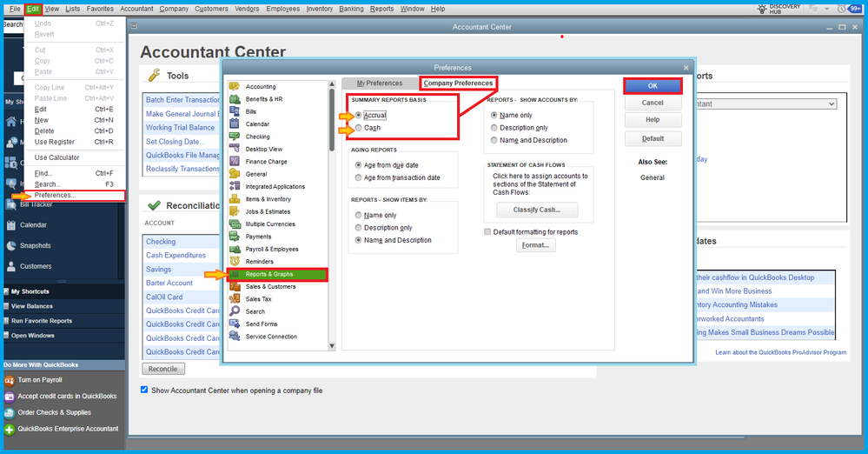Choose Age from due date option
Screen dimensions: 868x454
tap(359, 165)
